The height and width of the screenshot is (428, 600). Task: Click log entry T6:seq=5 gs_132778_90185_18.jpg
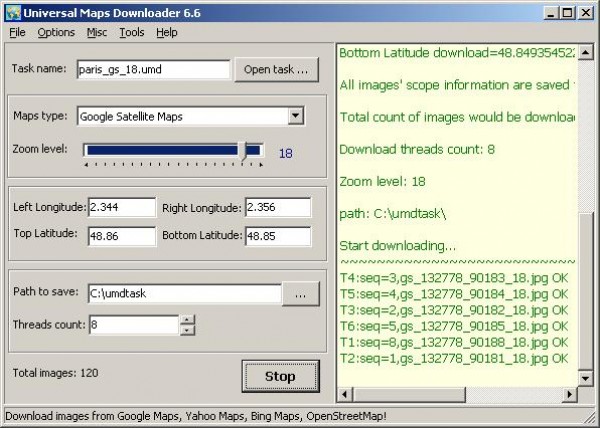[x=454, y=326]
